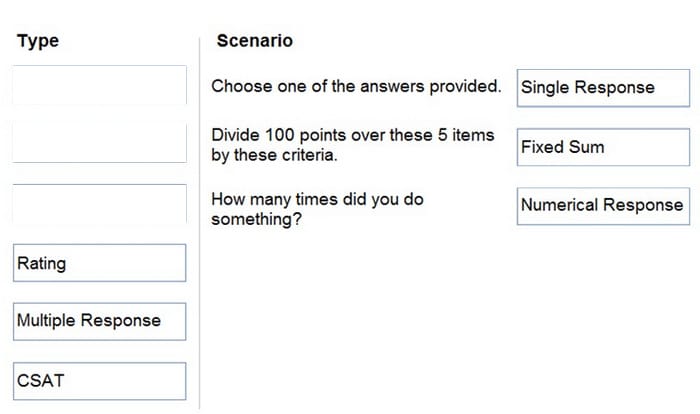This screenshot has width=700, height=414.
Task: Click the 'Divide 100 points' scenario text
Action: coord(353,145)
